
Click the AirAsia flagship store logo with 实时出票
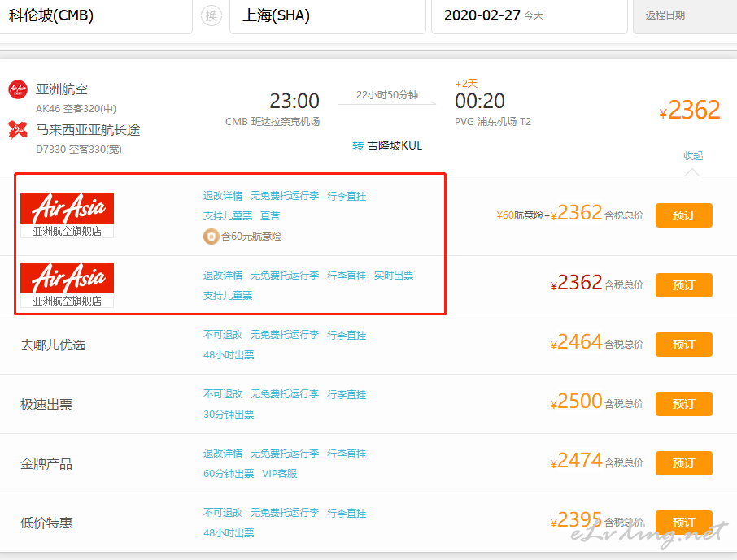tap(68, 285)
